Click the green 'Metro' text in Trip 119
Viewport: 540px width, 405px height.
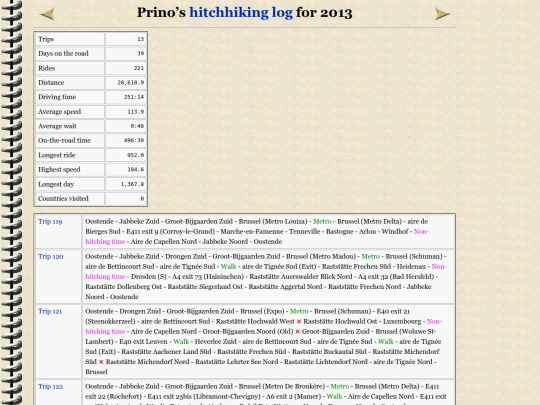pos(322,221)
